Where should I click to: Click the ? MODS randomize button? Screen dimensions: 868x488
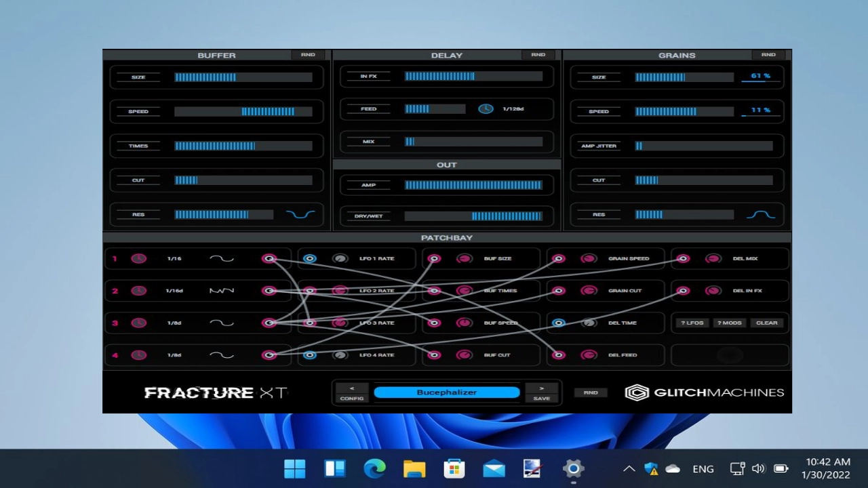tap(730, 323)
